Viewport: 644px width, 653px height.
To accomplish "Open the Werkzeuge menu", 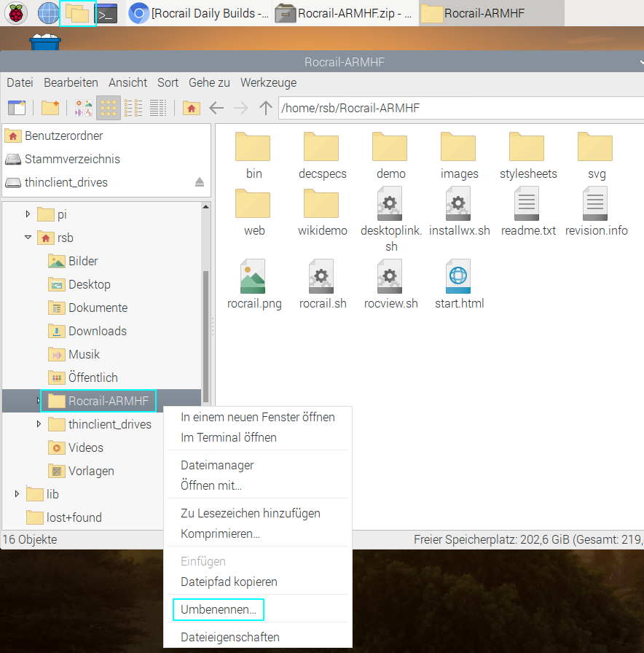I will pyautogui.click(x=268, y=82).
